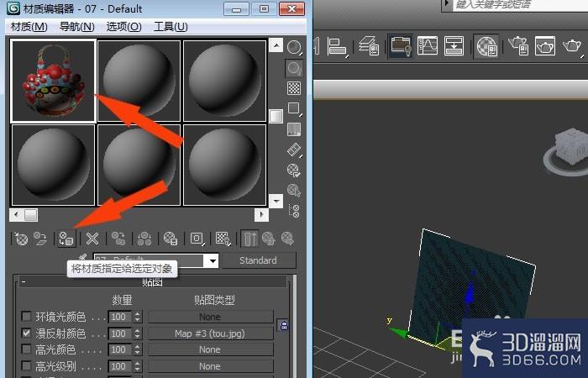Toggle the checkered Background icon
588x378 pixels.
click(294, 88)
